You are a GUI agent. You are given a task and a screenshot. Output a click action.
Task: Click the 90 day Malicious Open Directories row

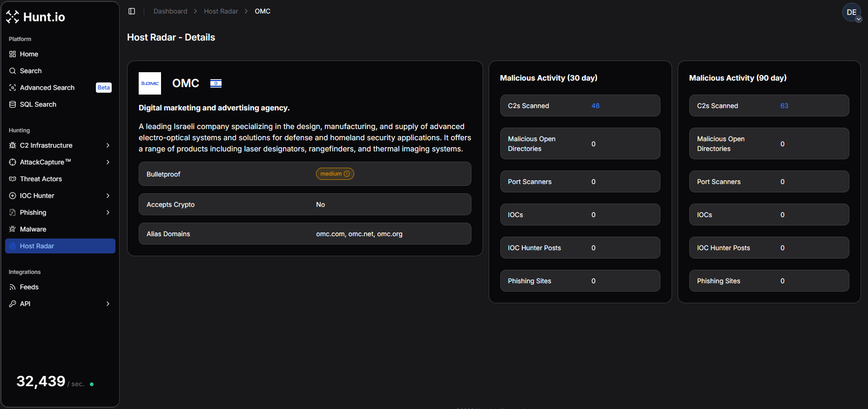click(769, 143)
